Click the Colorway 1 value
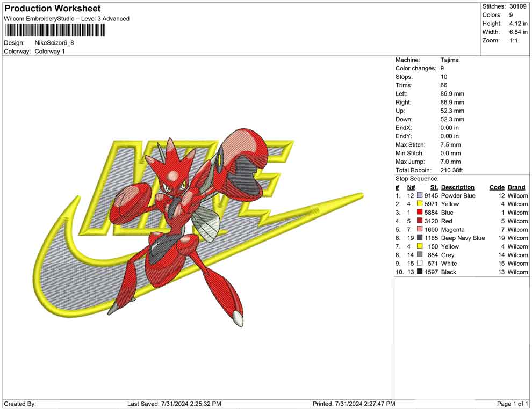 coord(49,52)
